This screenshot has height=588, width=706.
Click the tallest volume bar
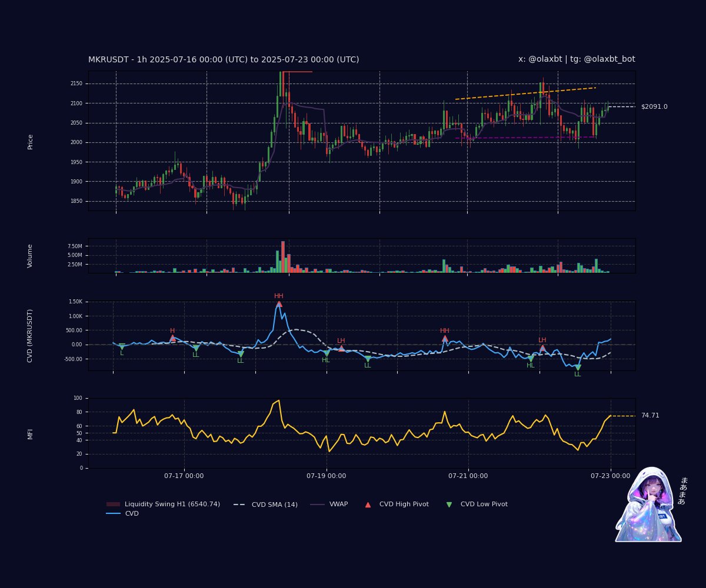point(283,257)
